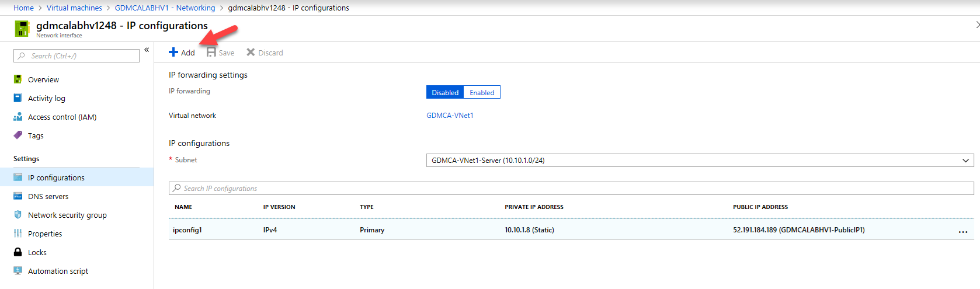The width and height of the screenshot is (980, 289).
Task: Click the Properties bars icon
Action: (x=18, y=234)
